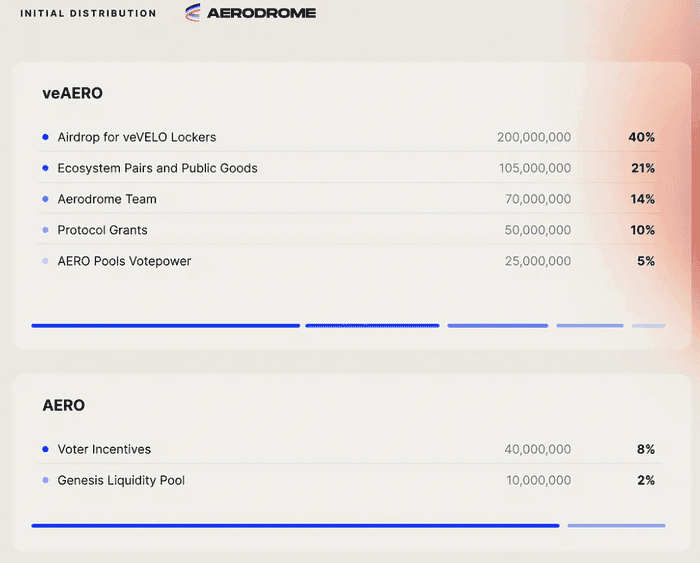Click the bullet next to Aerodrome Team
Image resolution: width=700 pixels, height=563 pixels.
pyautogui.click(x=45, y=199)
